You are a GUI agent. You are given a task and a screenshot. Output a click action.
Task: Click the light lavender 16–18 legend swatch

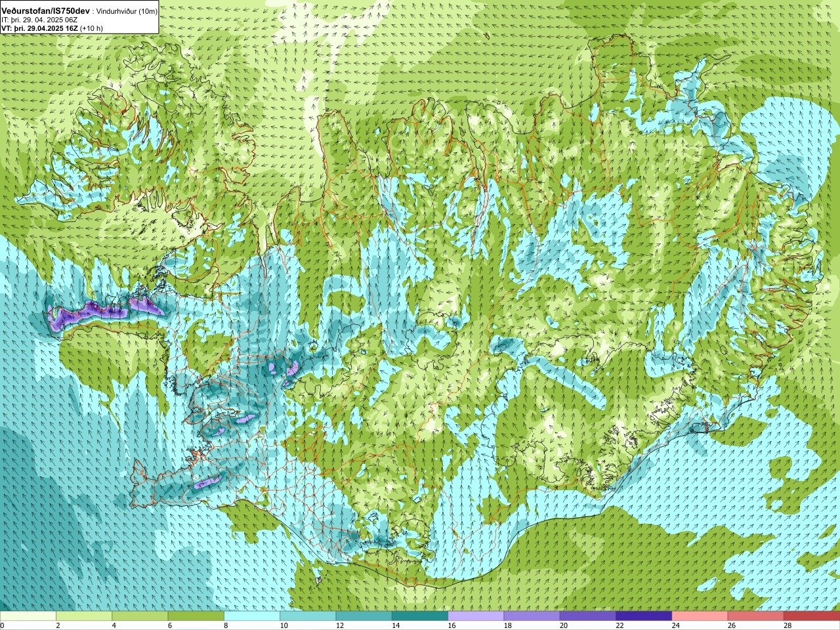coord(476,616)
